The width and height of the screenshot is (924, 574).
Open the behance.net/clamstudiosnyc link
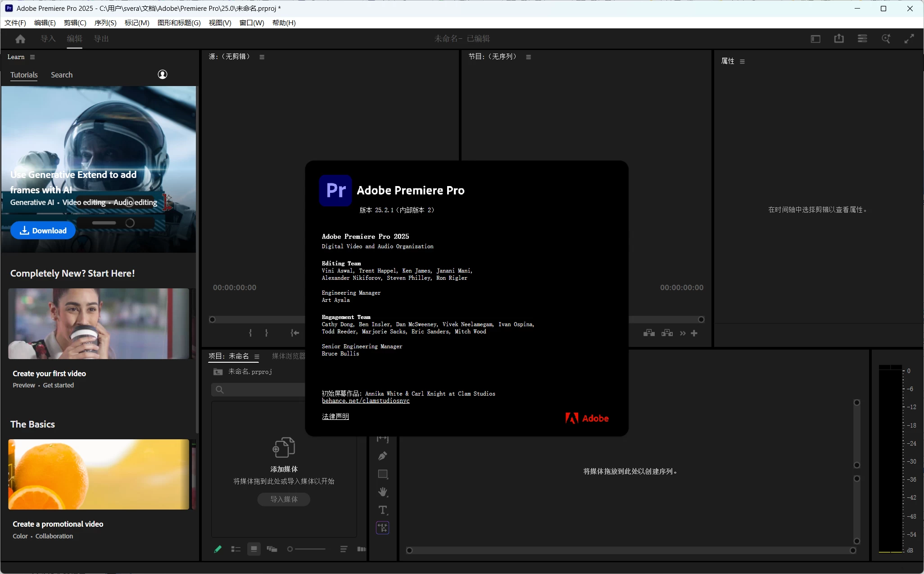(x=365, y=401)
